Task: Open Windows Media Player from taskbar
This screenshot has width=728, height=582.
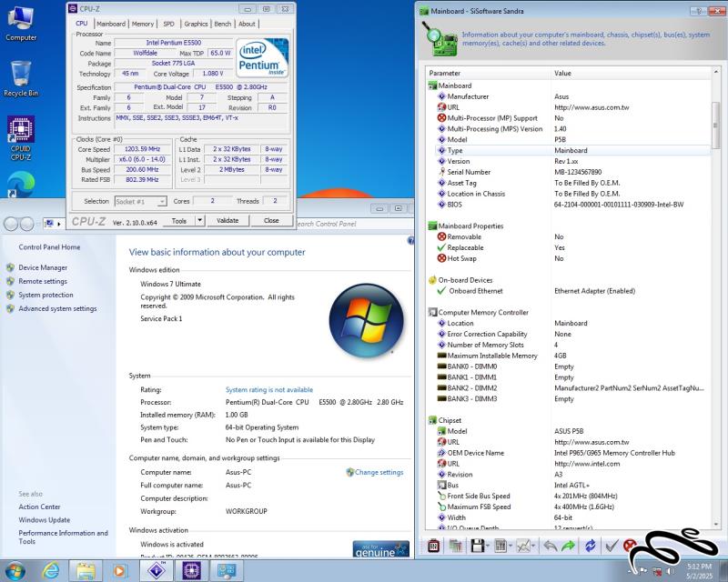Action: (x=120, y=570)
